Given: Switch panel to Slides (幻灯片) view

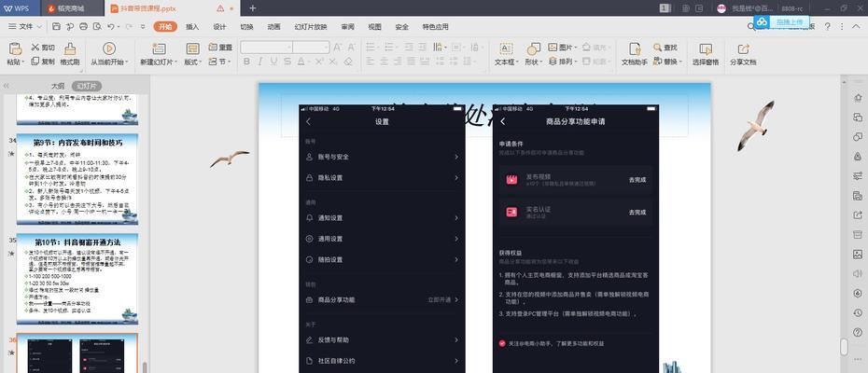Looking at the screenshot, I should (86, 87).
